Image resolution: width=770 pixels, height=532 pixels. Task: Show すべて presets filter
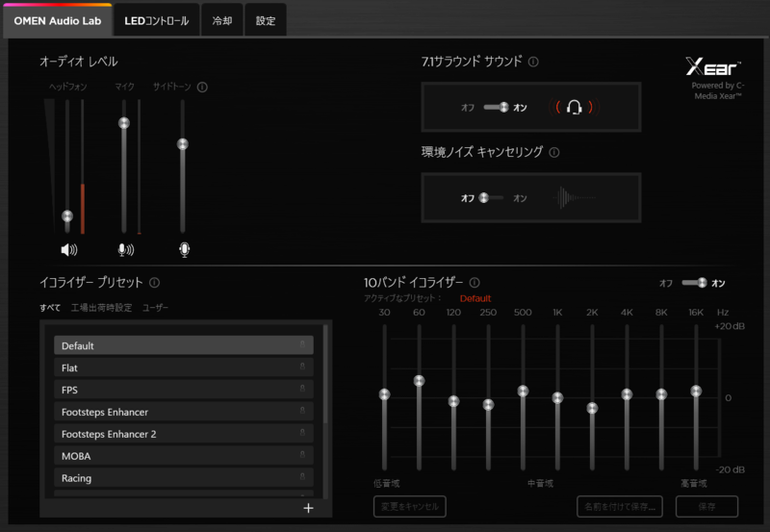click(50, 308)
